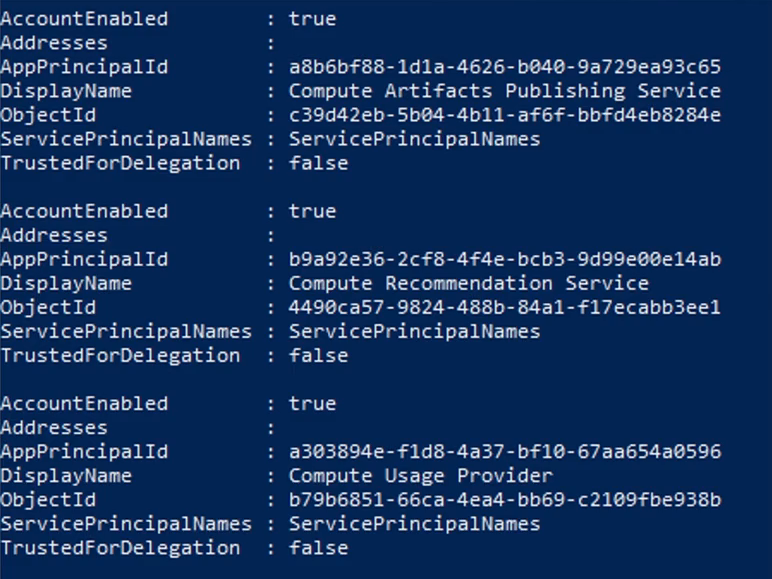
Task: Click the Compute Usage Provider display name
Action: coord(420,476)
